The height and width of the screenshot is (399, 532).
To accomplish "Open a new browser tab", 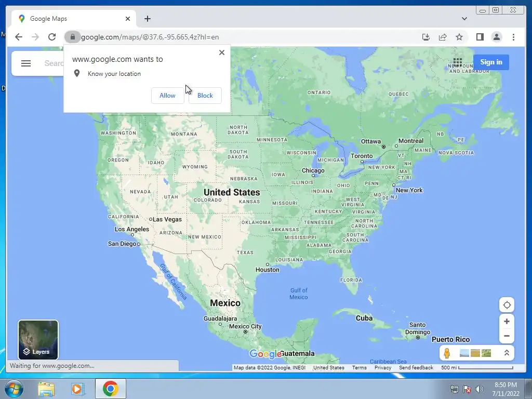I will (147, 19).
